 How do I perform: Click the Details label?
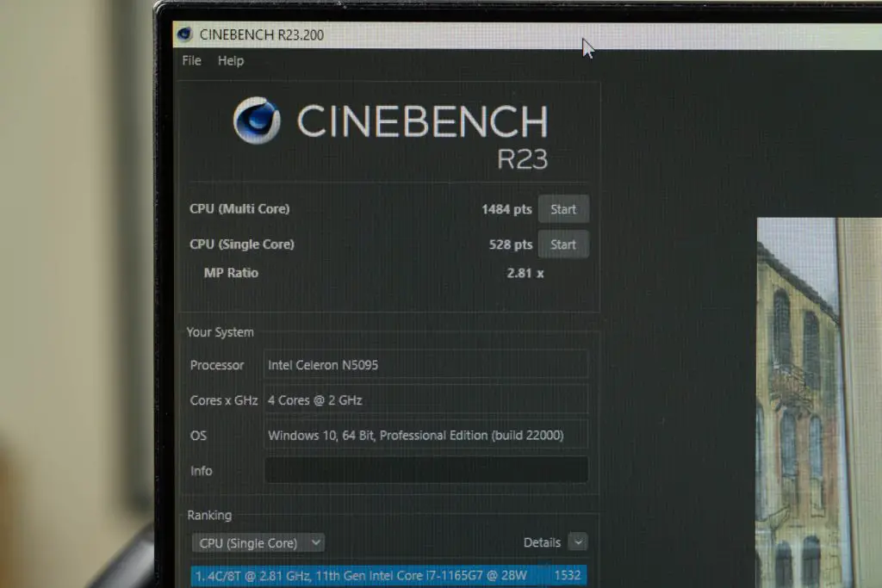(x=542, y=542)
